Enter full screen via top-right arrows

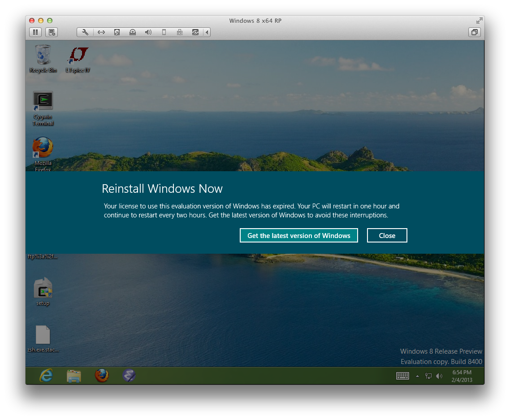click(x=479, y=21)
